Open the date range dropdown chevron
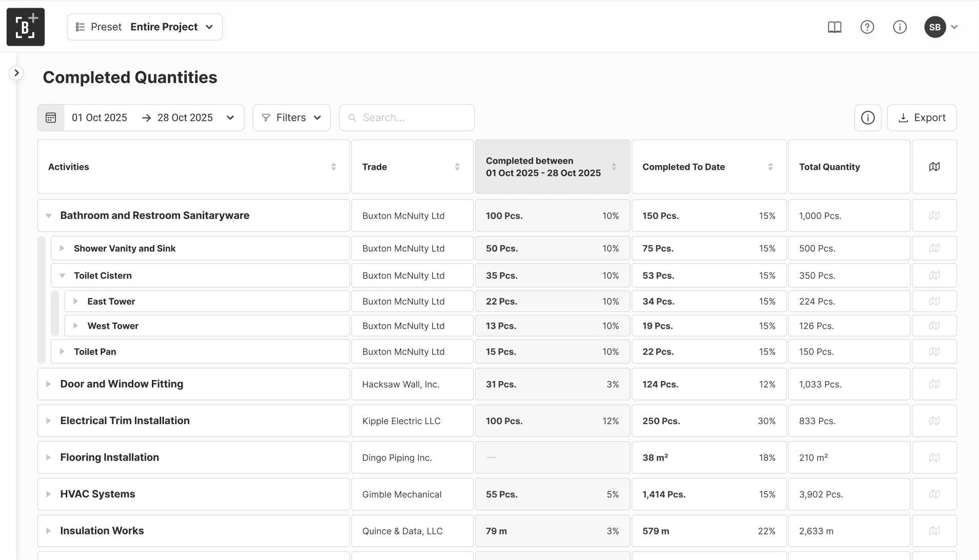Screen dimensions: 979x560 (x=229, y=117)
